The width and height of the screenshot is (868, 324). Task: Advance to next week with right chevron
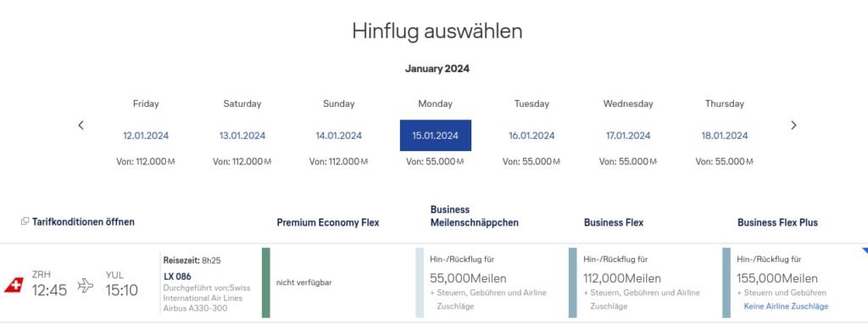tap(793, 126)
